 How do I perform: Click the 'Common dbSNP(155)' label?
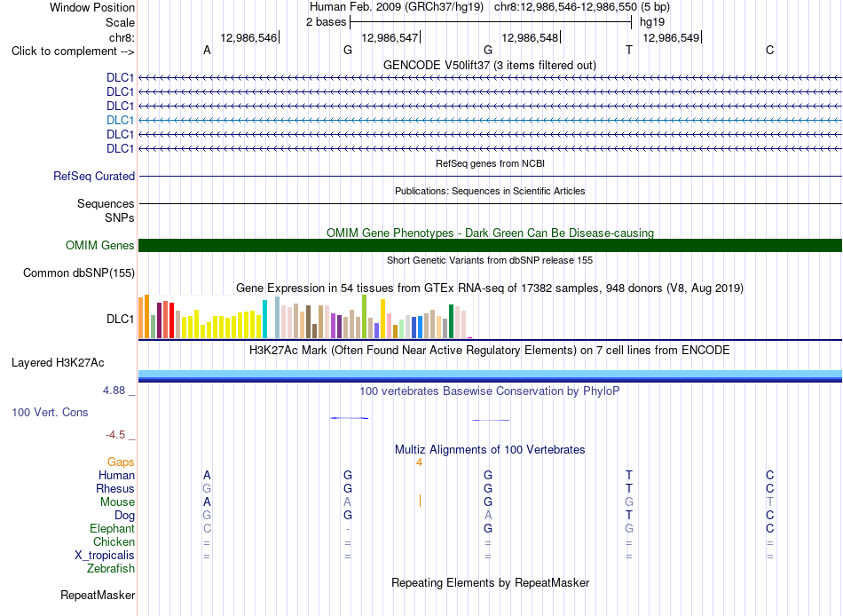(79, 272)
